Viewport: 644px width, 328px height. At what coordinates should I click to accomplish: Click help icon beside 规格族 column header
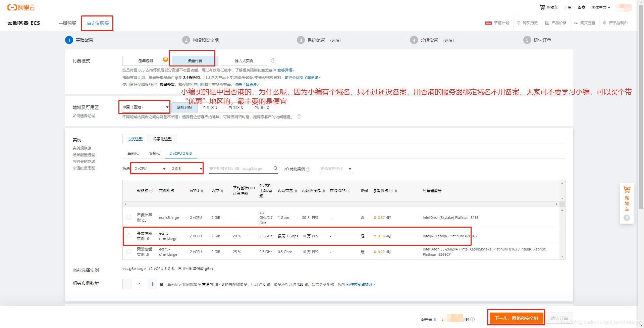tap(151, 191)
